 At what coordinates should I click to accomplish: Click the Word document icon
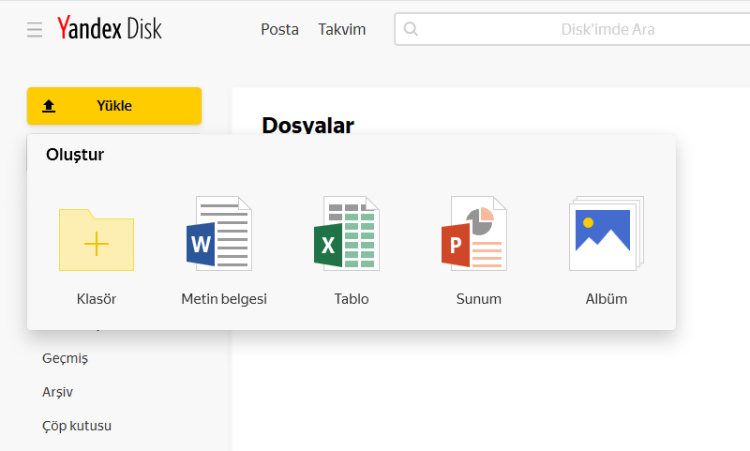coord(218,234)
